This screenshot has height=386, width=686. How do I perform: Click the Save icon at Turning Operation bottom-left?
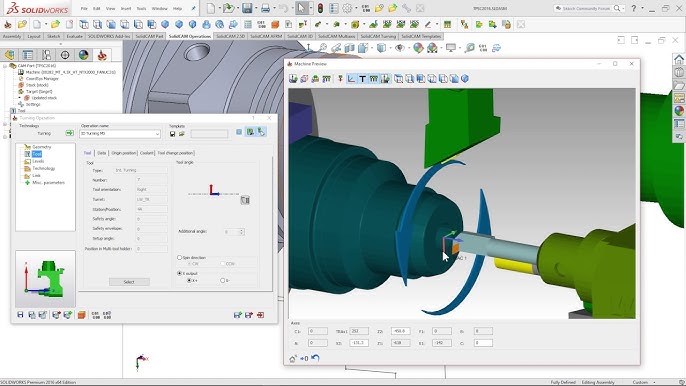pos(20,315)
